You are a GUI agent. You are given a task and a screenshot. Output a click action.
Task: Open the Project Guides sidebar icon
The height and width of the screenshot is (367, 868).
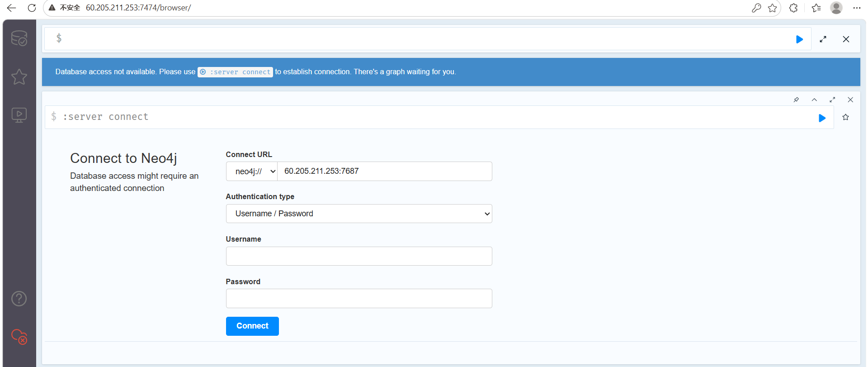[x=19, y=115]
